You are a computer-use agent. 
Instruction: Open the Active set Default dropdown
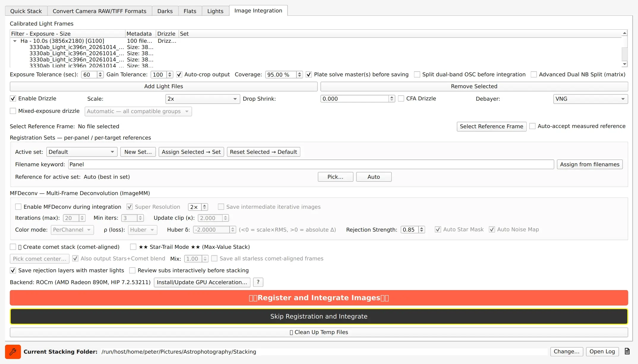[82, 152]
